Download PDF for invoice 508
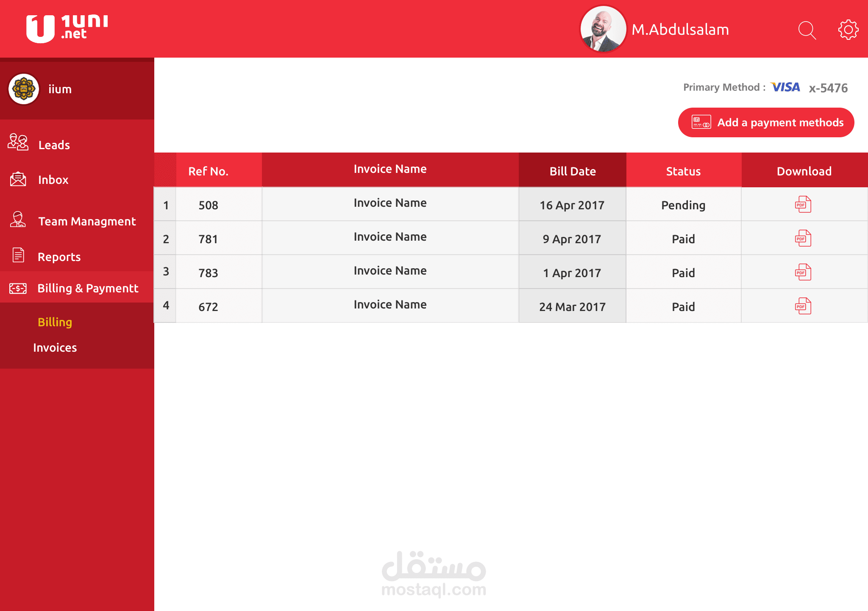 [x=803, y=205]
